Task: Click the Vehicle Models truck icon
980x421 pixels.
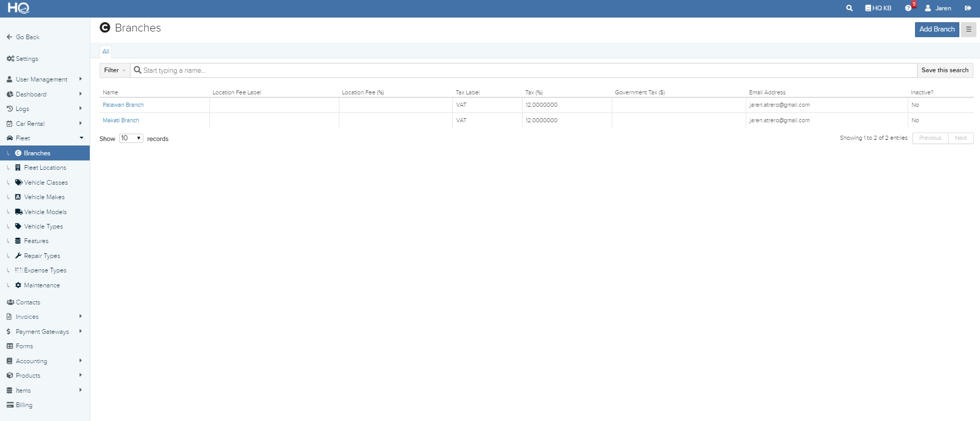Action: [19, 212]
